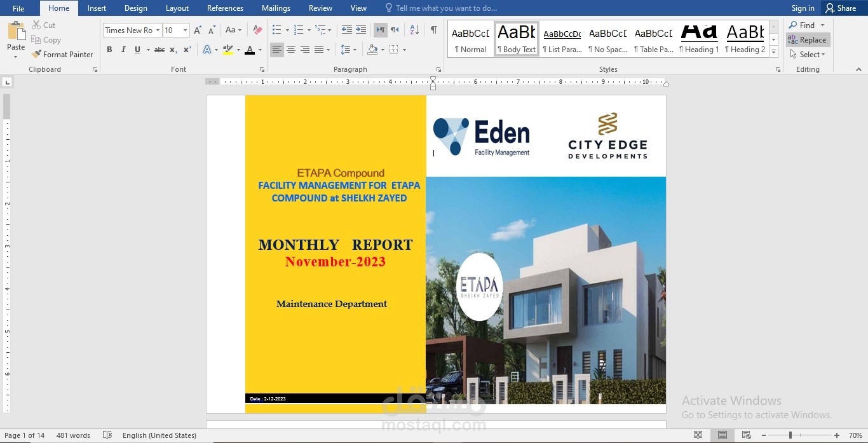Open the borders dropdown
The width and height of the screenshot is (868, 443).
pos(404,50)
